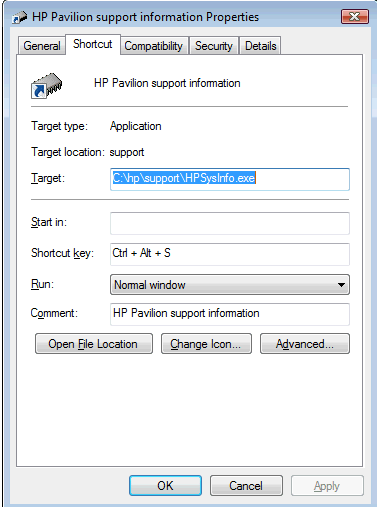The width and height of the screenshot is (377, 507).
Task: Confirm changes with the OK button
Action: pos(165,486)
